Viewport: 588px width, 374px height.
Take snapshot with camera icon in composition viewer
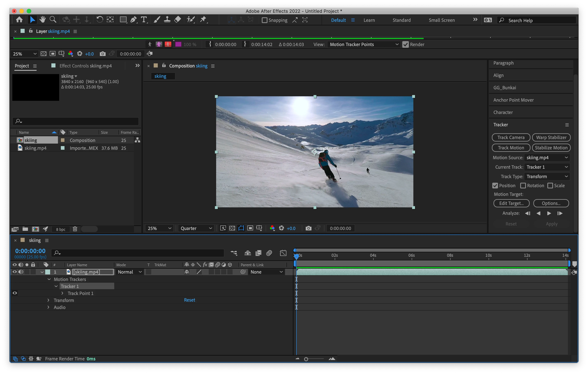(308, 228)
